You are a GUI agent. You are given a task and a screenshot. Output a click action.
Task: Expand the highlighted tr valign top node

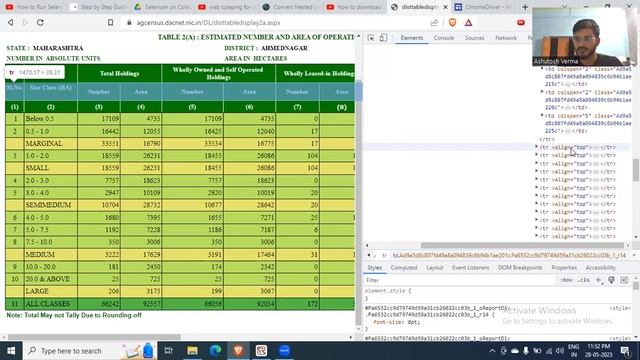tap(537, 147)
